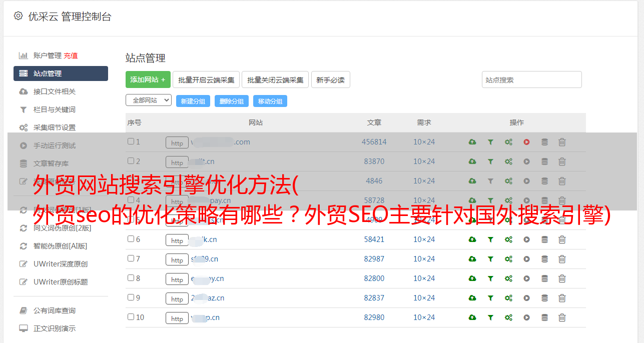This screenshot has width=644, height=343.
Task: Select 站点管理 sidebar item
Action: [61, 73]
